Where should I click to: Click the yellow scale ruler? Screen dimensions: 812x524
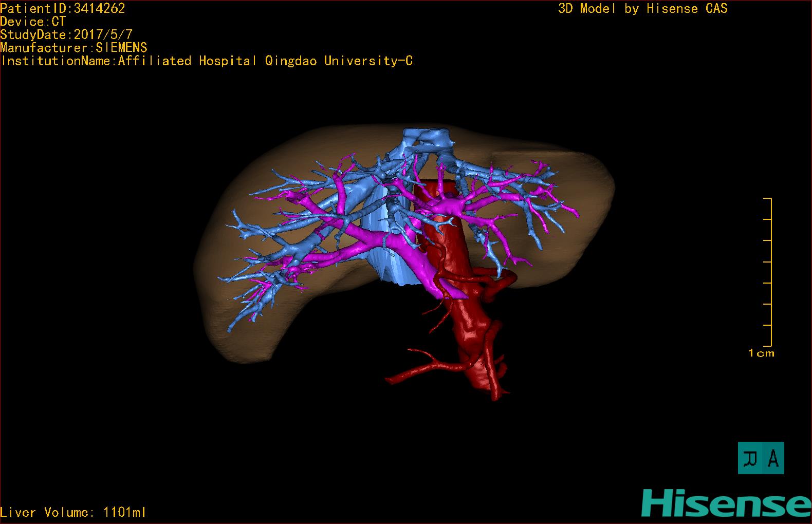click(768, 272)
